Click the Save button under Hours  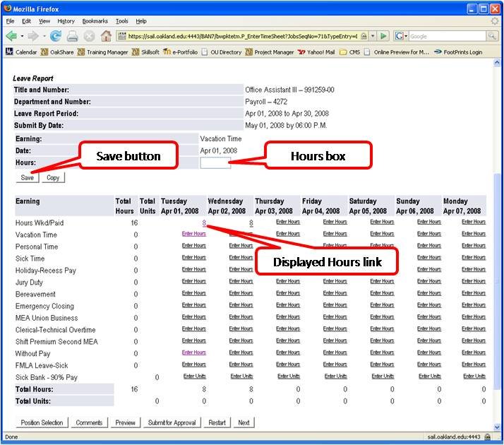pos(27,178)
